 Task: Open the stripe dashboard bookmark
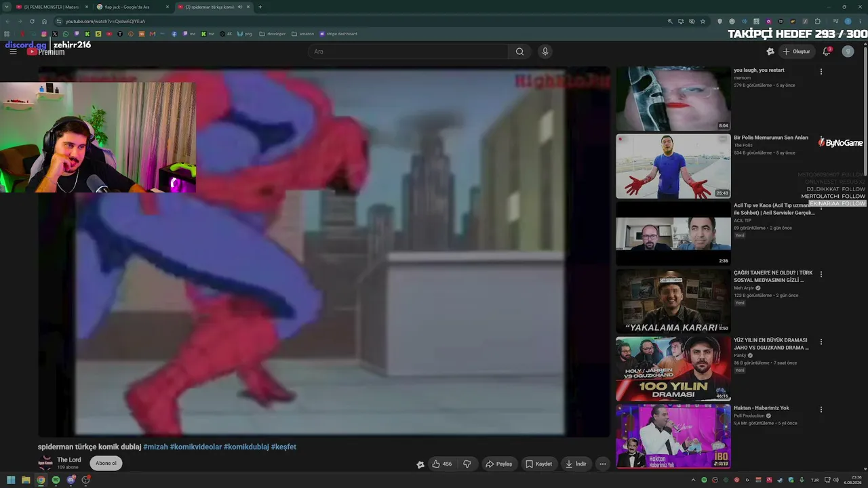click(338, 34)
